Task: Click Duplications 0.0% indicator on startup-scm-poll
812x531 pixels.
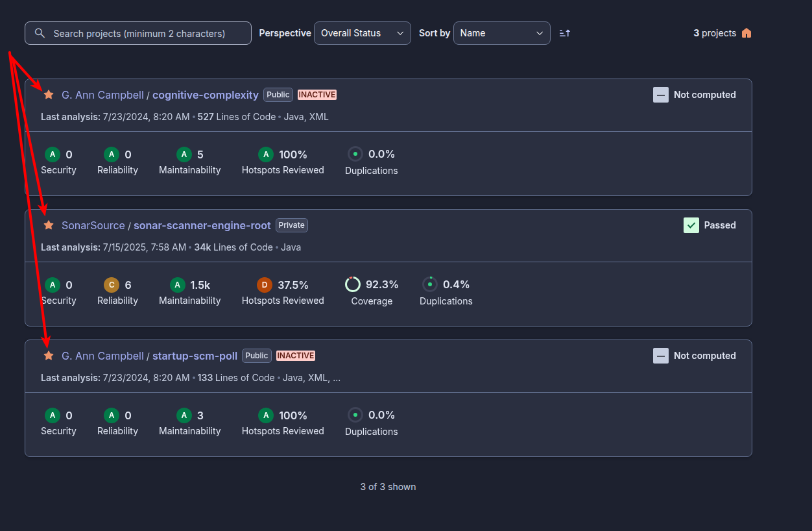Action: pos(355,415)
